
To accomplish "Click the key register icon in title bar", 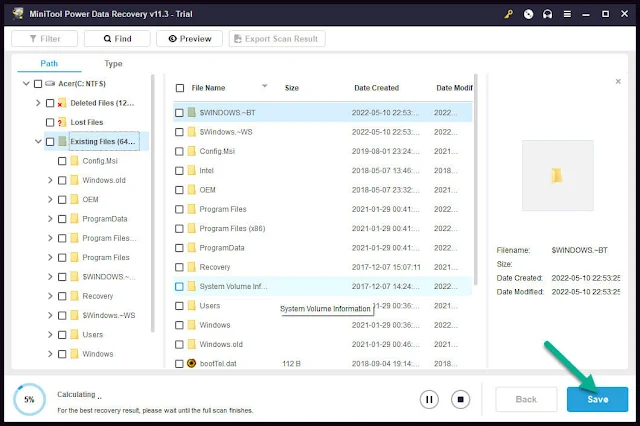I will tap(509, 14).
